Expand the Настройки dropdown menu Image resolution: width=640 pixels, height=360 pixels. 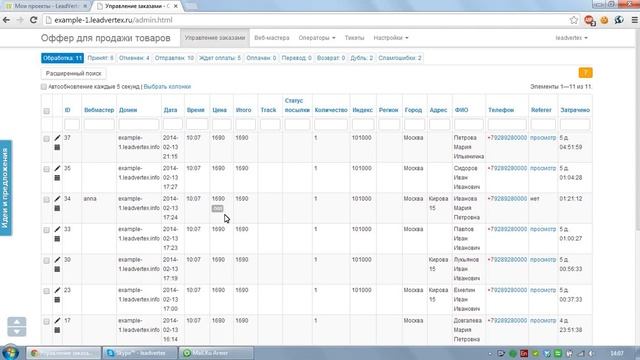pyautogui.click(x=391, y=38)
